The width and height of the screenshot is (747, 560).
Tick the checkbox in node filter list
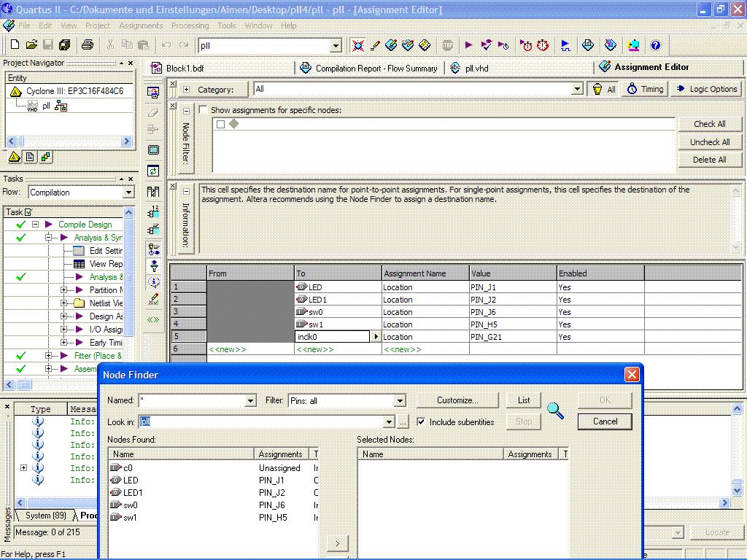[220, 124]
